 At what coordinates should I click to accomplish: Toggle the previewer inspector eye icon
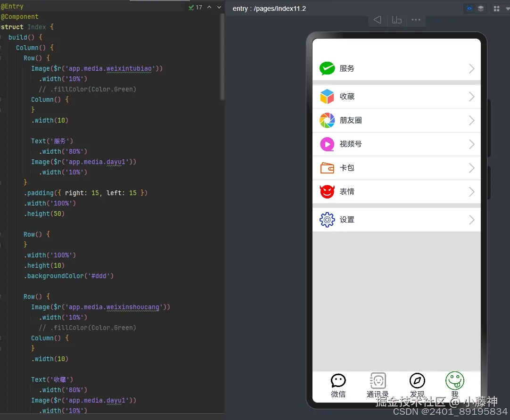469,8
